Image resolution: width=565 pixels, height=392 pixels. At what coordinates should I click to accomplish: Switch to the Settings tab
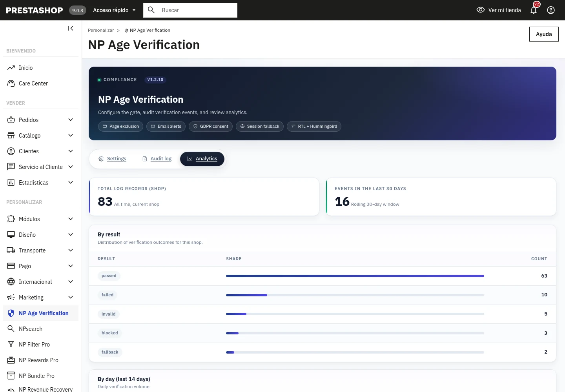(112, 159)
